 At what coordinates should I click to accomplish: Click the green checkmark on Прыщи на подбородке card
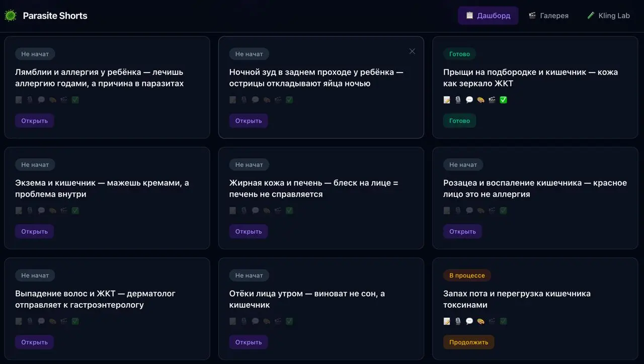(503, 100)
